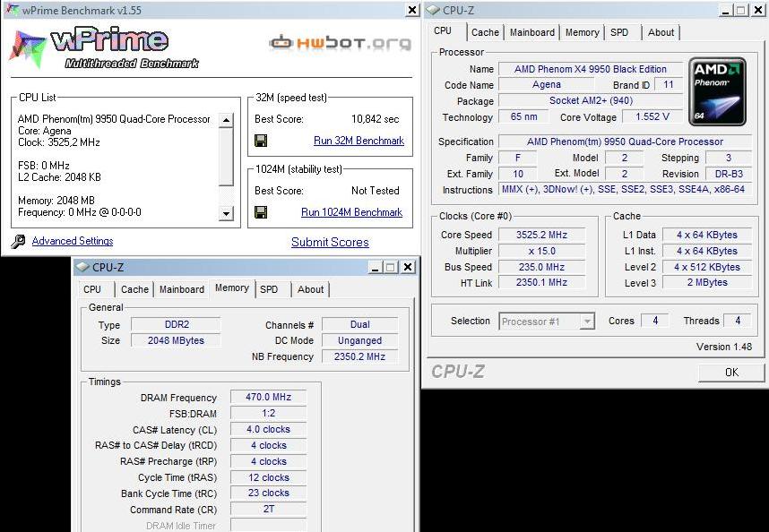
Task: Click the Channels # value Dual
Action: pyautogui.click(x=359, y=325)
